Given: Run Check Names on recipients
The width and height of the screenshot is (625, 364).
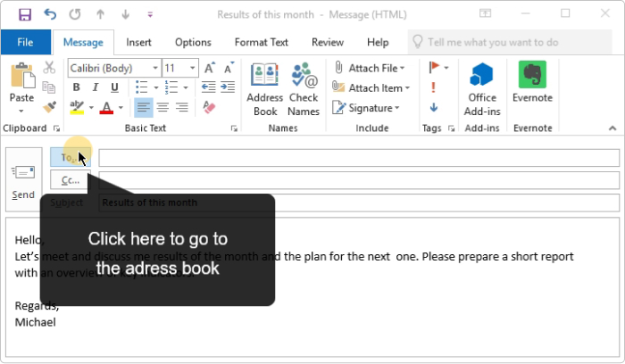Looking at the screenshot, I should [x=304, y=89].
